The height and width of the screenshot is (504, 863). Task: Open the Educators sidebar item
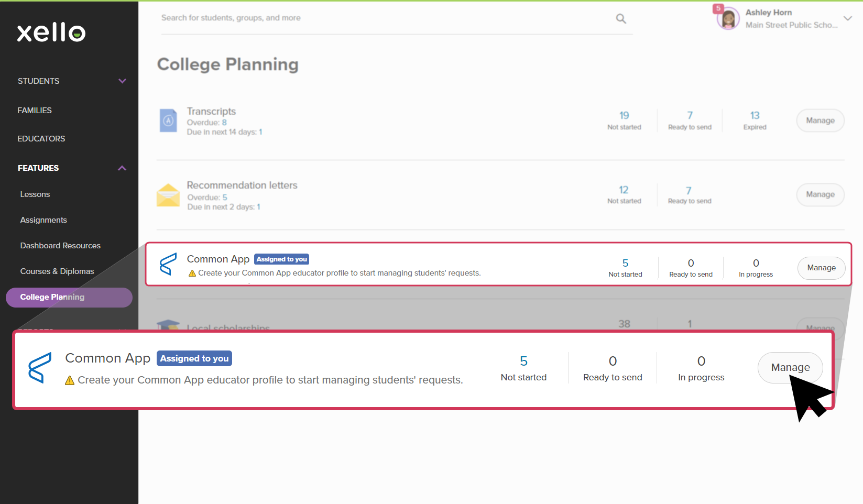point(41,139)
